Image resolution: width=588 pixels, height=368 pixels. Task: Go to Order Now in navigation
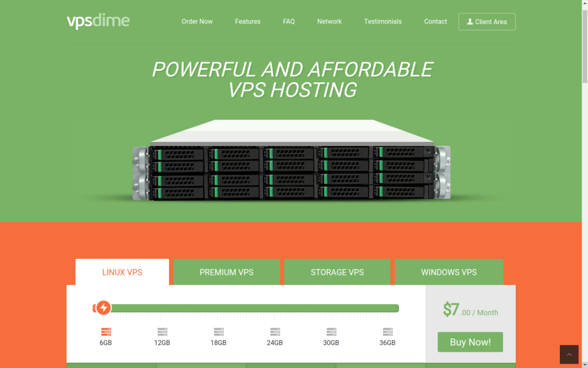pyautogui.click(x=197, y=21)
